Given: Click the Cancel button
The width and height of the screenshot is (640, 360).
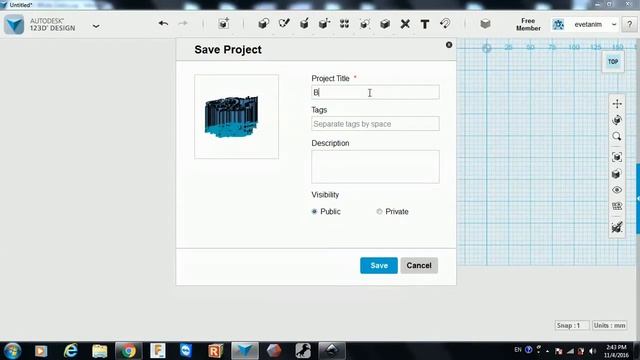Looking at the screenshot, I should [419, 265].
